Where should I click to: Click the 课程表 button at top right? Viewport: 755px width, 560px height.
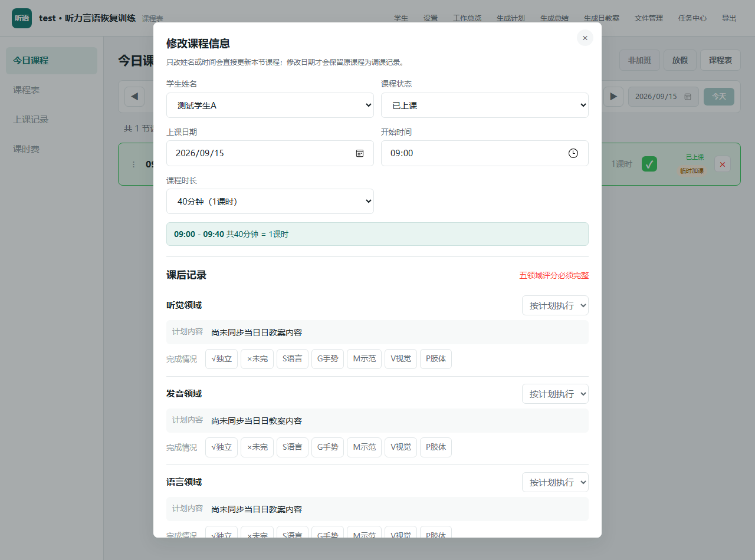[721, 60]
